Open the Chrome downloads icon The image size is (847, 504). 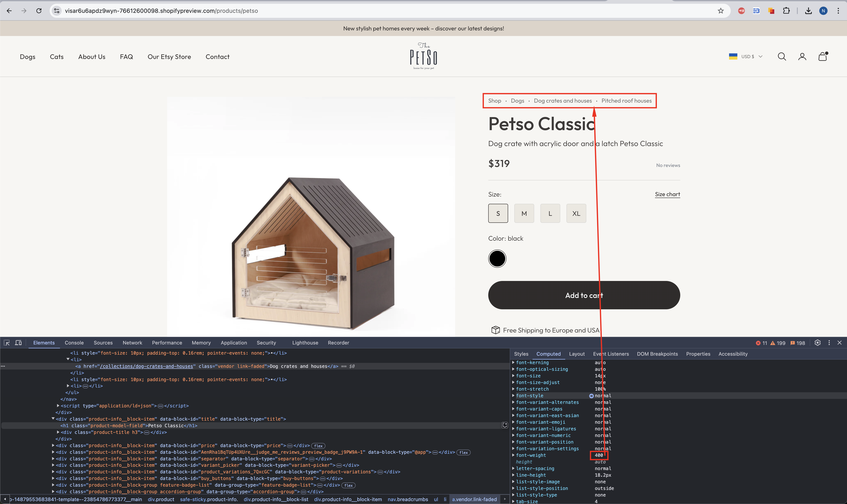pos(808,11)
